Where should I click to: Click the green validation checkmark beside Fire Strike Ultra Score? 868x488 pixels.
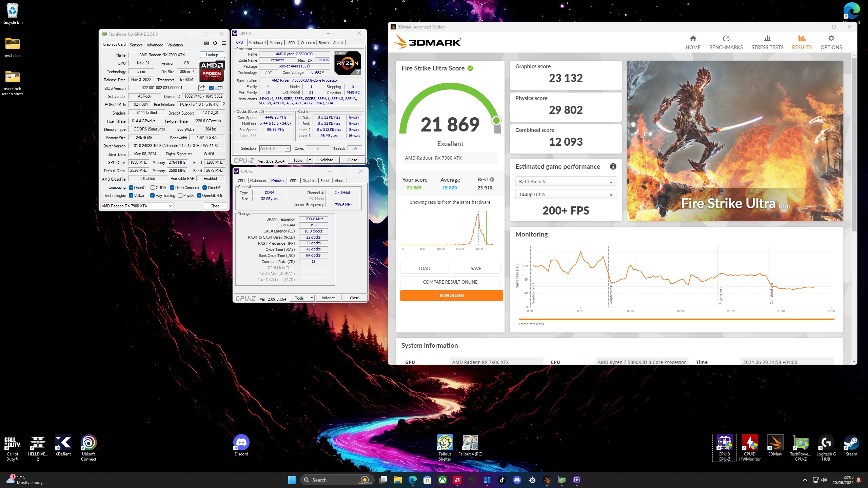pyautogui.click(x=470, y=68)
